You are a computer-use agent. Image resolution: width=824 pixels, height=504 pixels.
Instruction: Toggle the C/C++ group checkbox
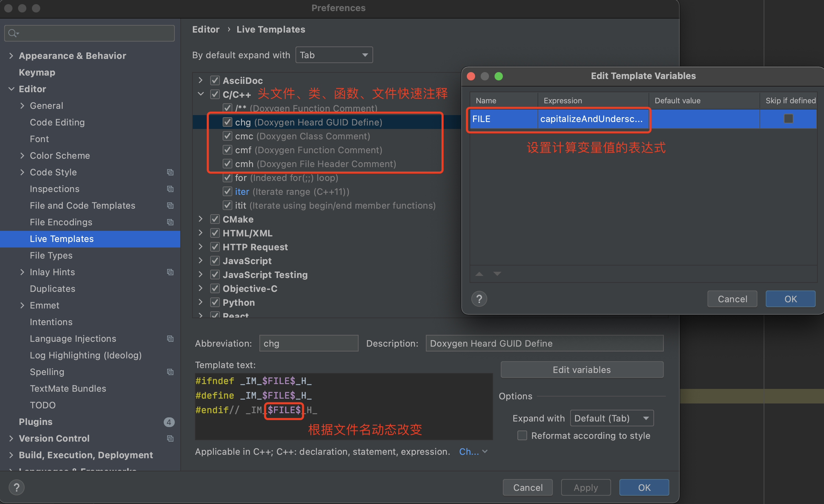215,94
